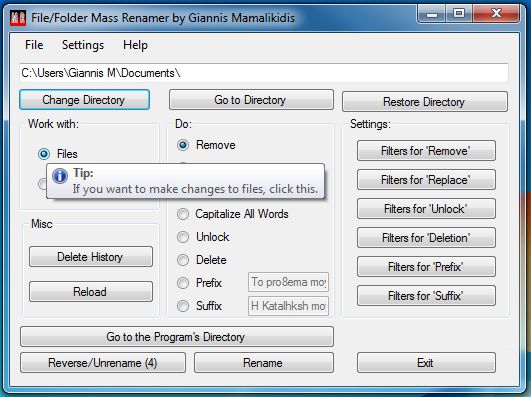
Task: Click the Tip info icon
Action: [x=60, y=176]
